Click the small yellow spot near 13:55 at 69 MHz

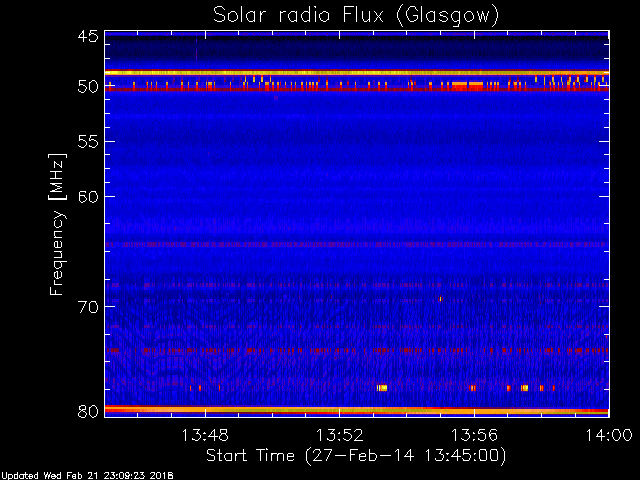click(440, 299)
